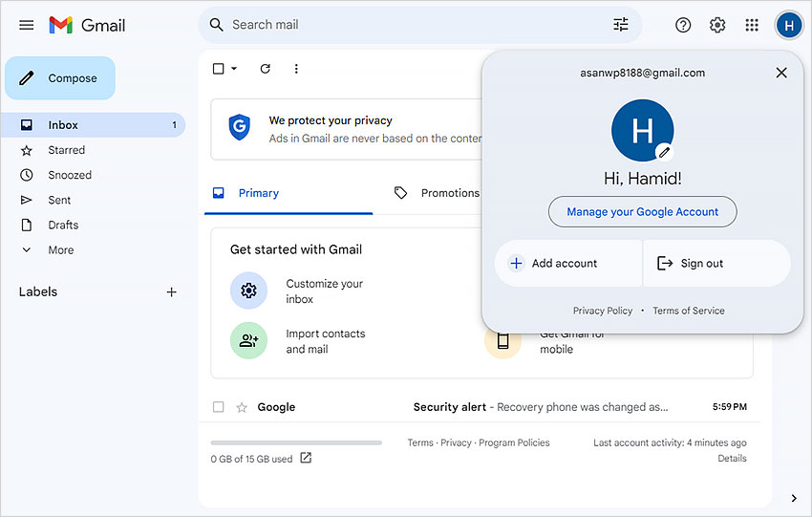Open the Security alert email subject
The image size is (812, 517).
click(x=450, y=407)
